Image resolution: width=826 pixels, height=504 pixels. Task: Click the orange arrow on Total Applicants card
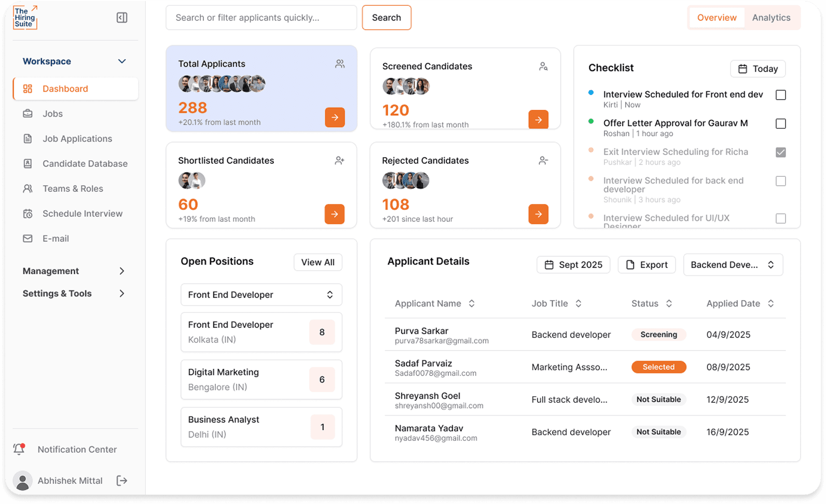pos(335,117)
